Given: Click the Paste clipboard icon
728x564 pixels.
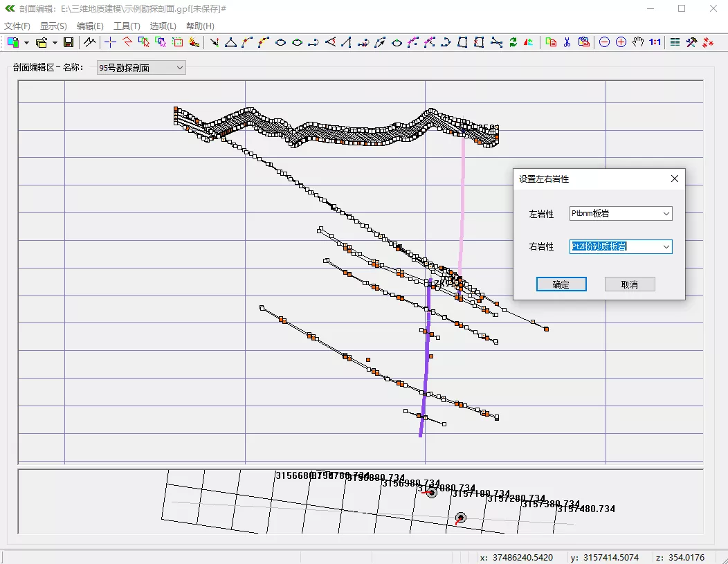Looking at the screenshot, I should pos(583,42).
